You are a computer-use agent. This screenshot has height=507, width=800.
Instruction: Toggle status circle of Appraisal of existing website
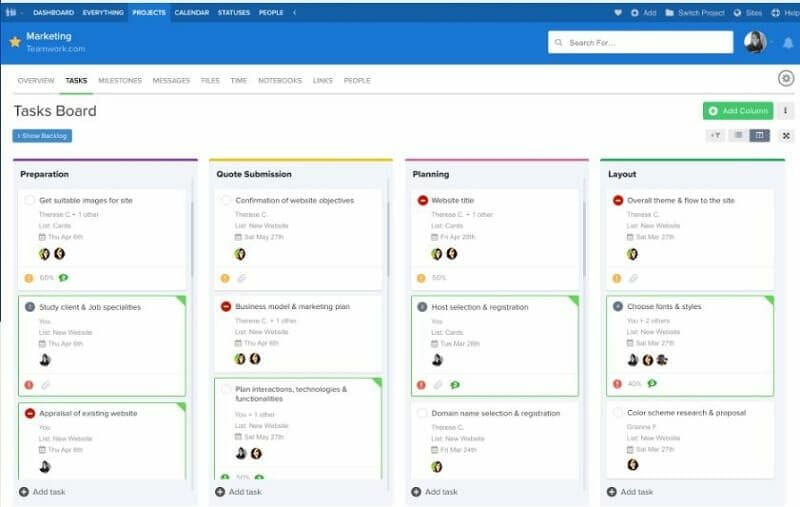[30, 413]
